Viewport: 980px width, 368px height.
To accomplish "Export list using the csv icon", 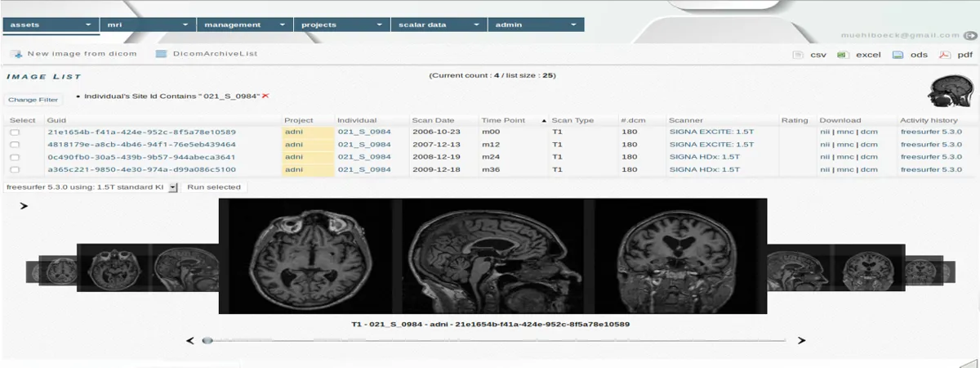I will click(798, 55).
